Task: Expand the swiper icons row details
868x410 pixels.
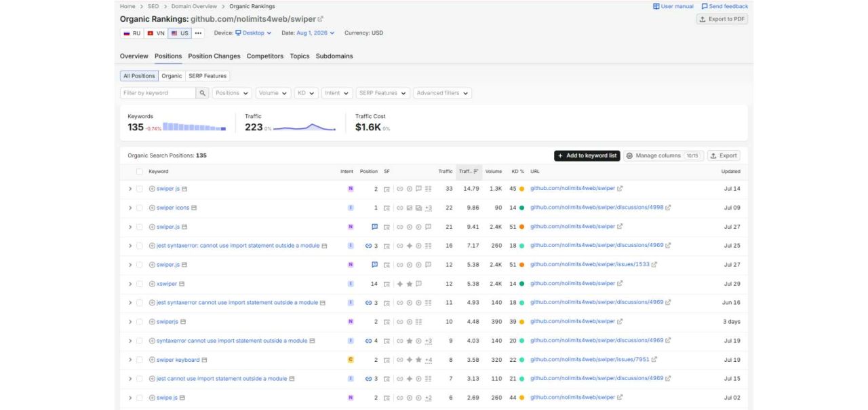Action: [130, 208]
